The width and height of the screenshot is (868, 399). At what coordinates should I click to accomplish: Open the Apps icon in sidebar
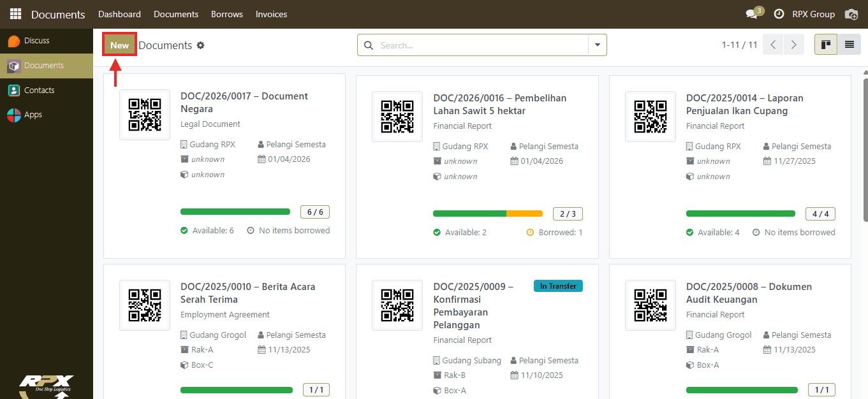tap(13, 115)
